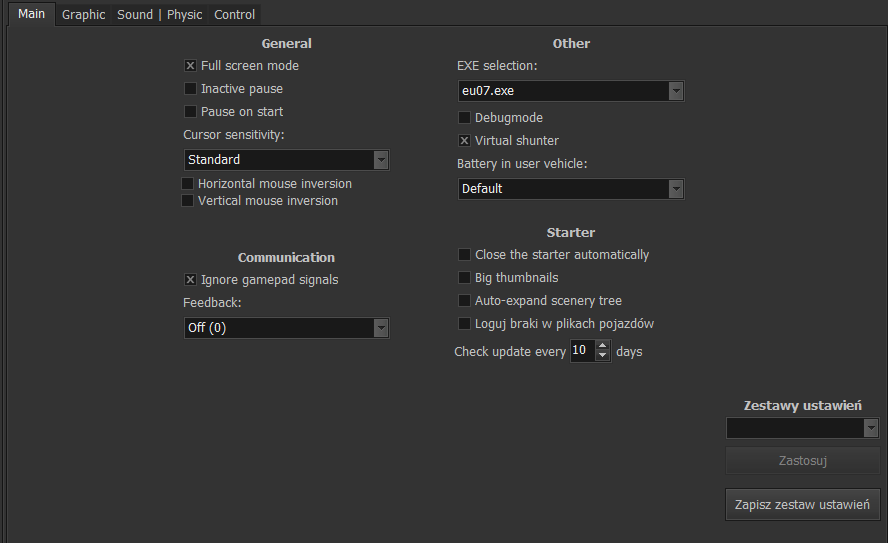This screenshot has width=888, height=543.
Task: Enable Inactive pause checkbox
Action: 190,89
